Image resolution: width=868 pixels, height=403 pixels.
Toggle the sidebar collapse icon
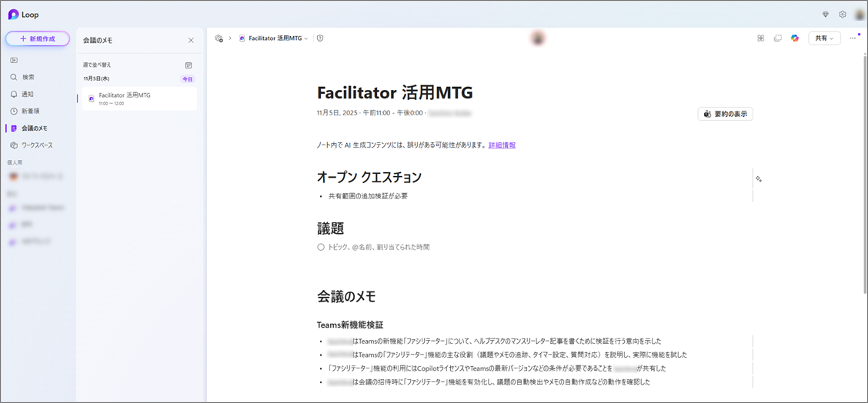coord(14,60)
